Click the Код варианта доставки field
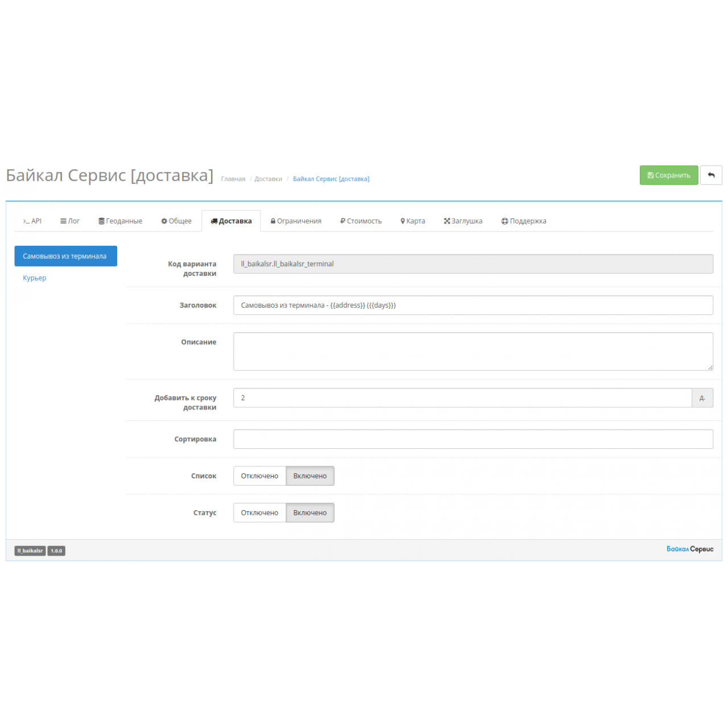728x728 pixels. point(473,264)
